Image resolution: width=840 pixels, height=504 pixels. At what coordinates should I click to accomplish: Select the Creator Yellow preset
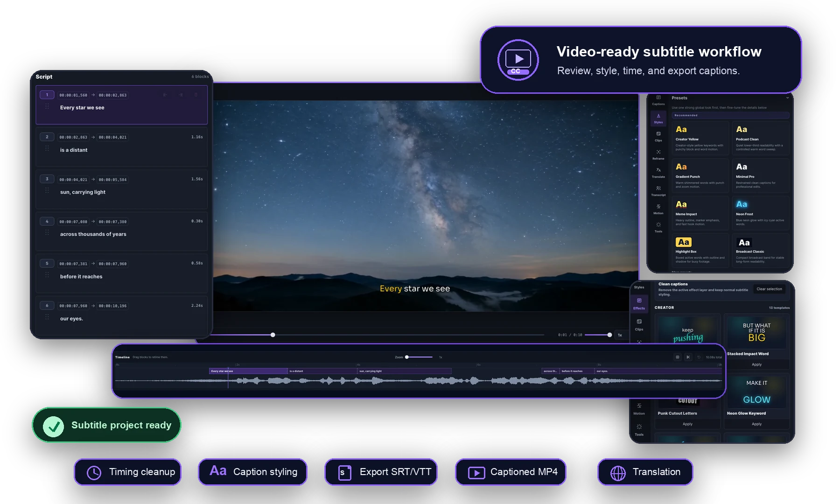[700, 137]
